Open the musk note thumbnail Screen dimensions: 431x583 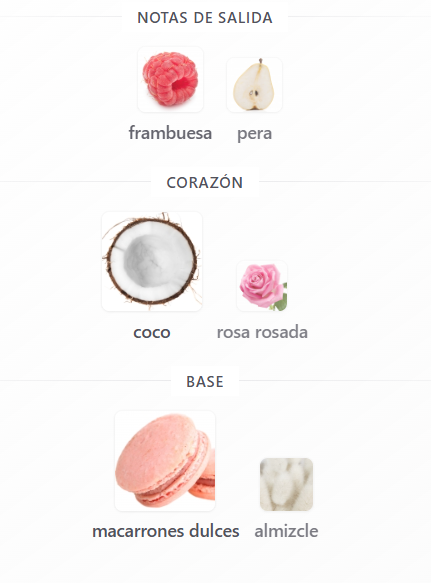[286, 484]
